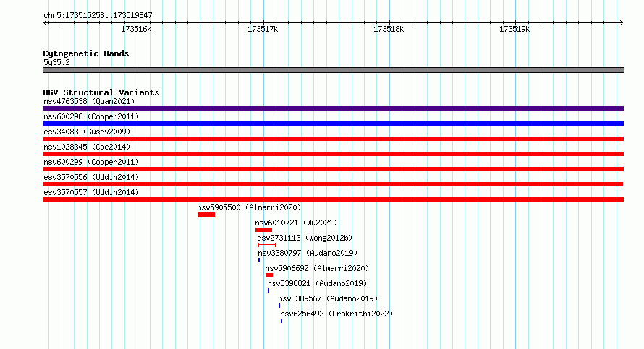
Task: Select the small red nsv5906692 bar
Action: pyautogui.click(x=269, y=275)
